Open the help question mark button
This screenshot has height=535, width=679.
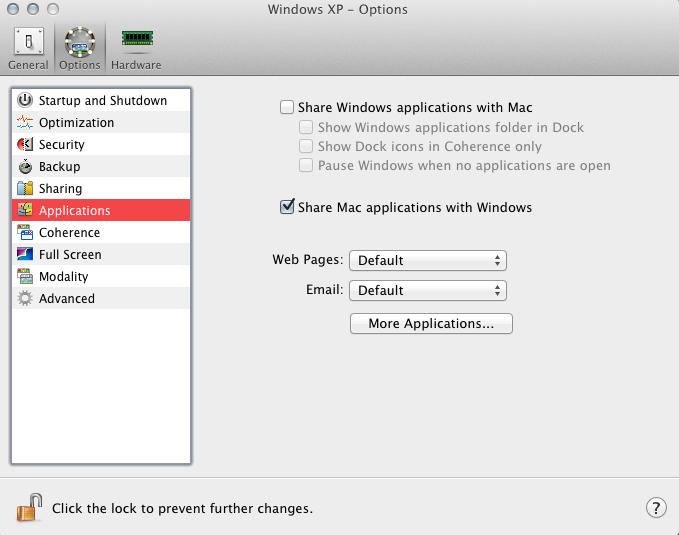tap(656, 507)
